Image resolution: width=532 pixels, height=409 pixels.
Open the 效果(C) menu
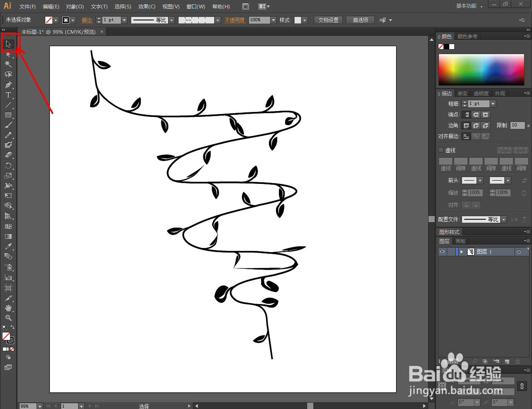[147, 6]
